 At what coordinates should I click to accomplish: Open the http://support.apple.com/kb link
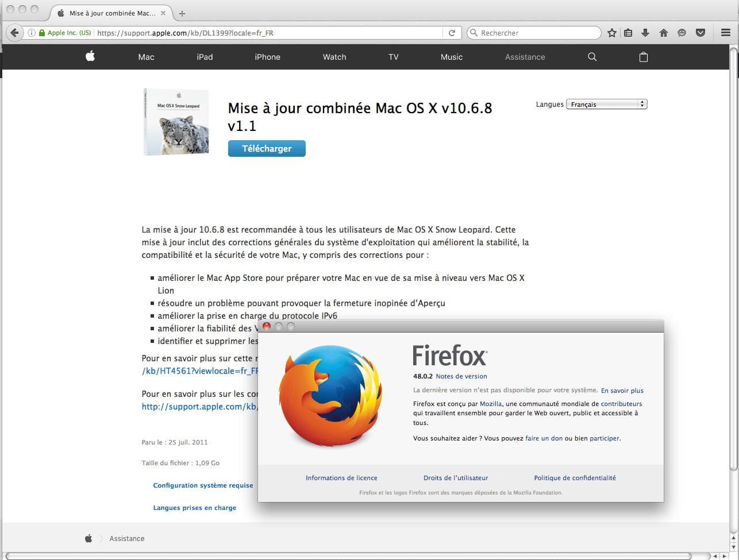pyautogui.click(x=200, y=407)
